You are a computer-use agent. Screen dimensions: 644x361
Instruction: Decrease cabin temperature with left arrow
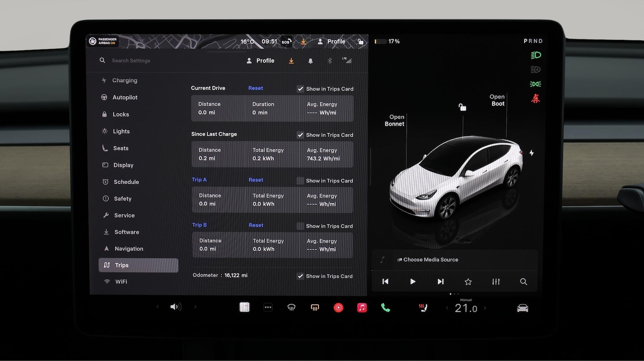(x=447, y=308)
